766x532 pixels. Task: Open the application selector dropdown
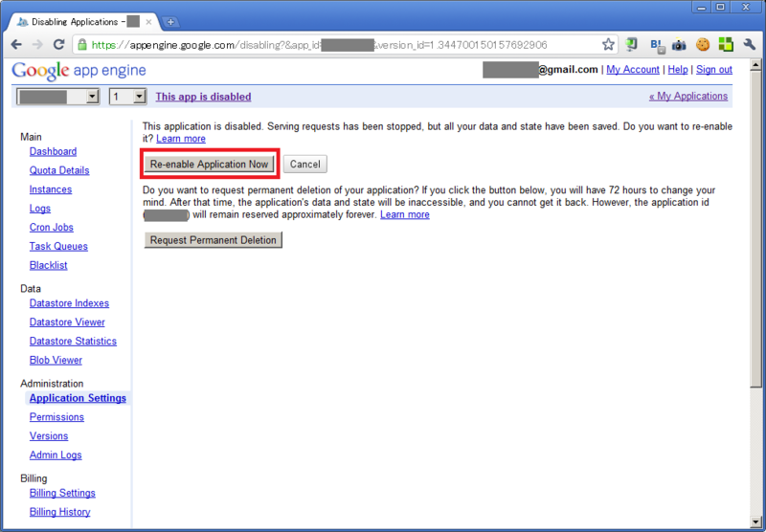[58, 97]
